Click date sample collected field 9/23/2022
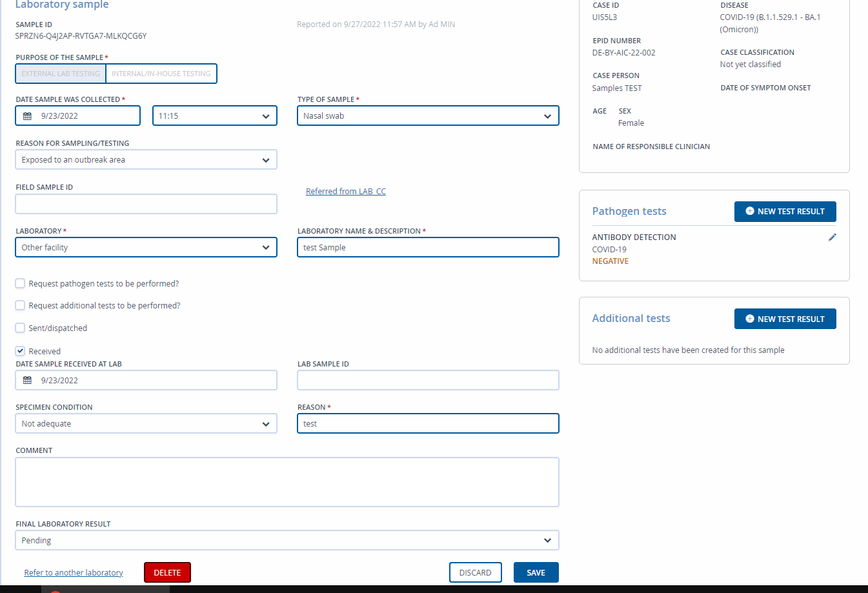 77,116
